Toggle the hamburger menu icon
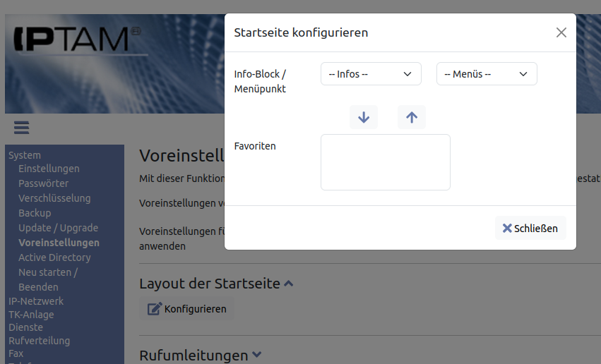The height and width of the screenshot is (364, 601). click(x=21, y=128)
